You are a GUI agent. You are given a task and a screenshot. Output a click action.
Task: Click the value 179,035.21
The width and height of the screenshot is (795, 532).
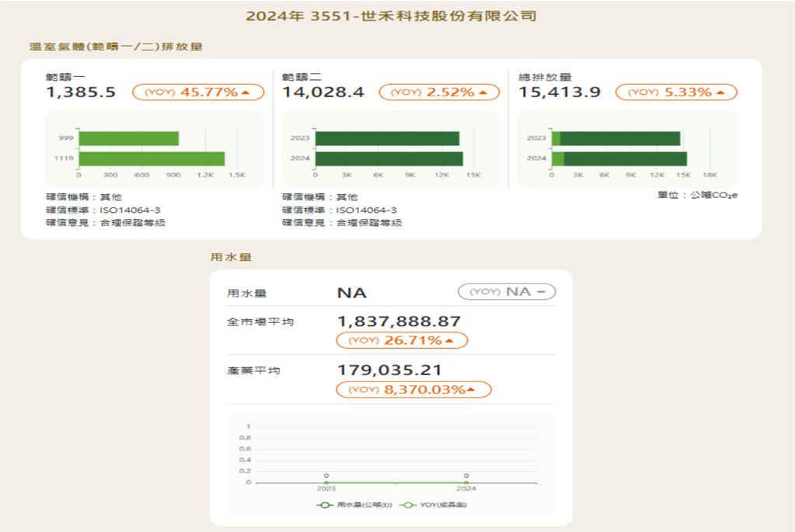[389, 370]
